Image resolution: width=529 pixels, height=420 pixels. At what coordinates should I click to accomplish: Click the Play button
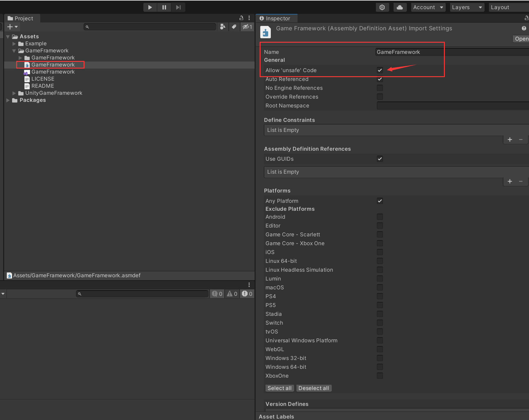pos(150,7)
